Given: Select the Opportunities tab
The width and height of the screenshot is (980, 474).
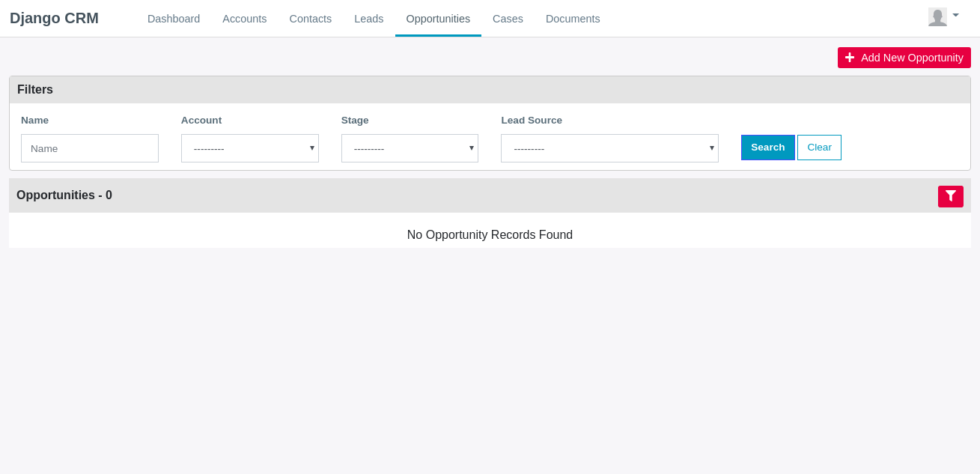Looking at the screenshot, I should coord(438,19).
